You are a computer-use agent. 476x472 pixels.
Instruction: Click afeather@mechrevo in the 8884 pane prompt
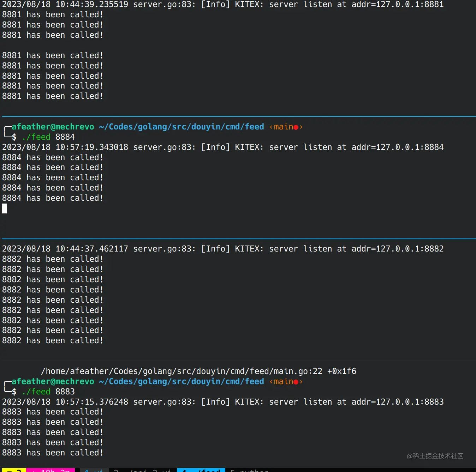click(x=53, y=127)
